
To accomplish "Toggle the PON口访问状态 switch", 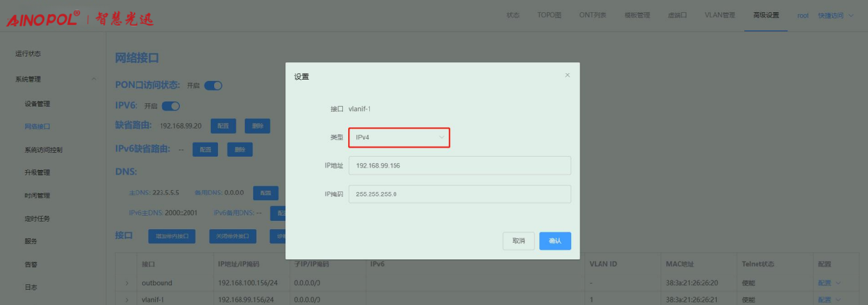I will (x=213, y=85).
